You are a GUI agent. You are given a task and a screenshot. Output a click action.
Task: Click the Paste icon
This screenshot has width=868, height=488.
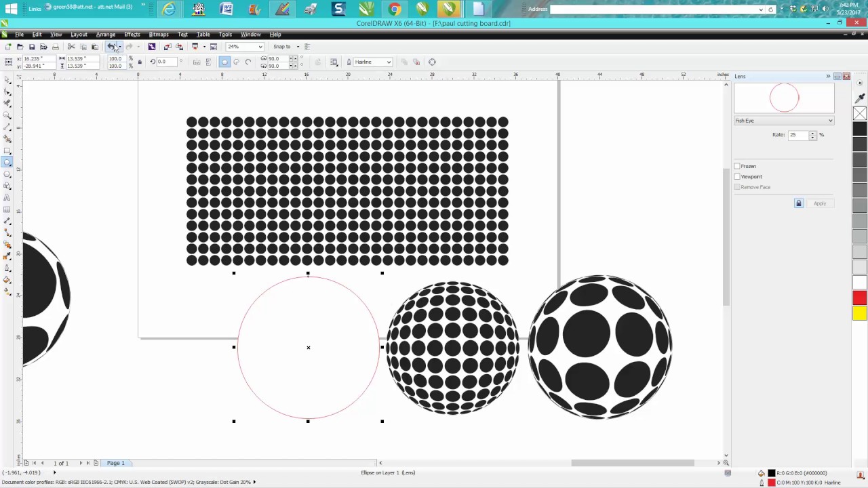click(x=95, y=47)
